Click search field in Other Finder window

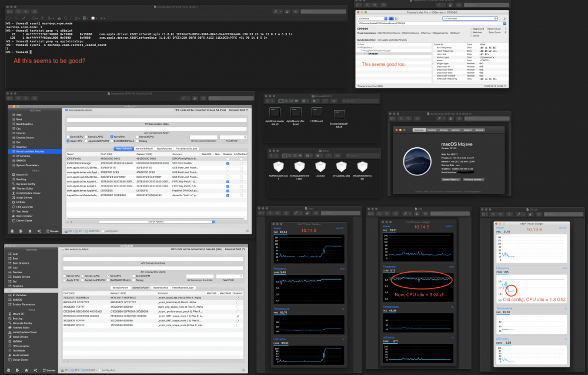point(362,155)
